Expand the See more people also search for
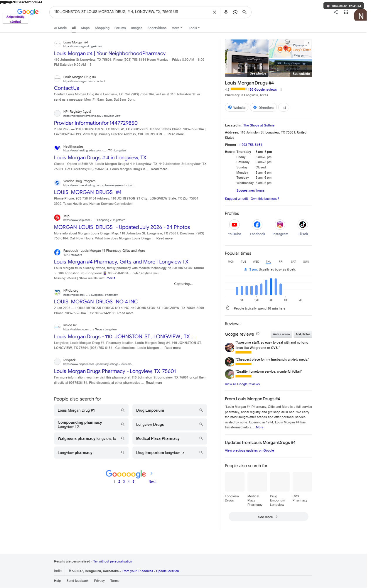This screenshot has height=588, width=371. point(268,517)
